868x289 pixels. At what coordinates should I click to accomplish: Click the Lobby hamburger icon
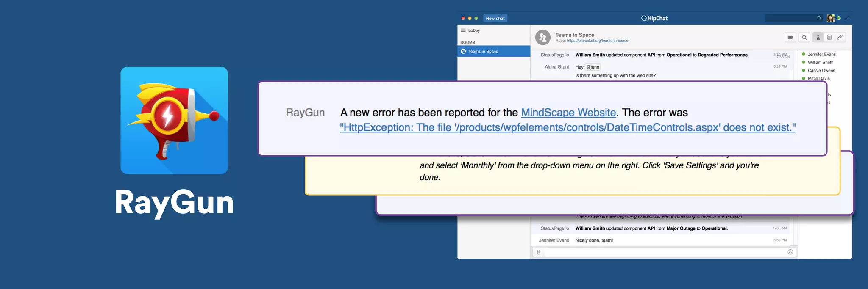(463, 30)
